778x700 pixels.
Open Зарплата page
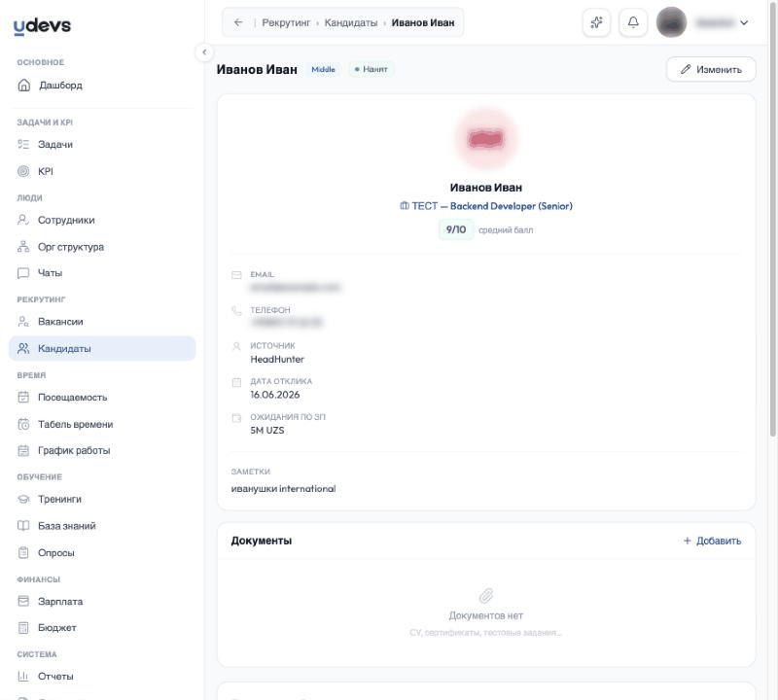[102, 601]
